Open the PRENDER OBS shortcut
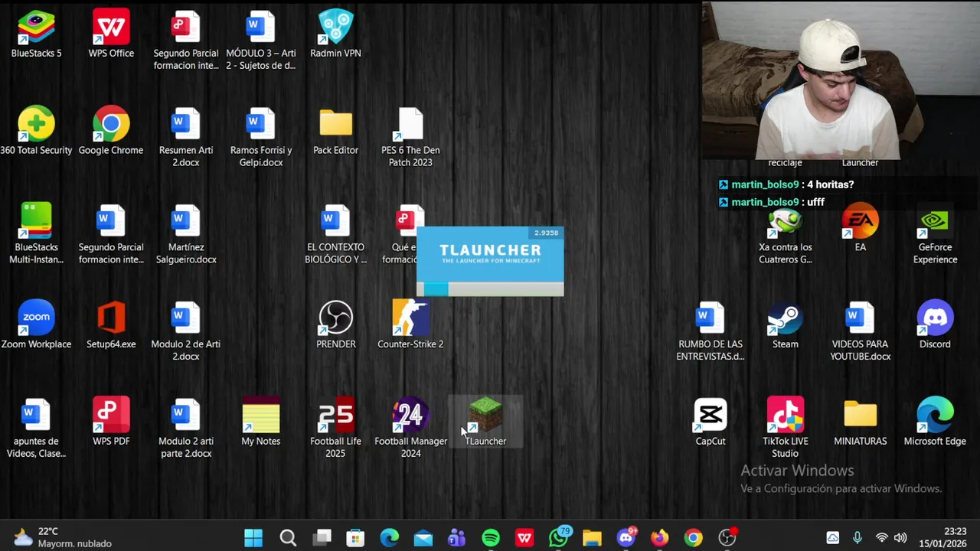 coord(335,325)
